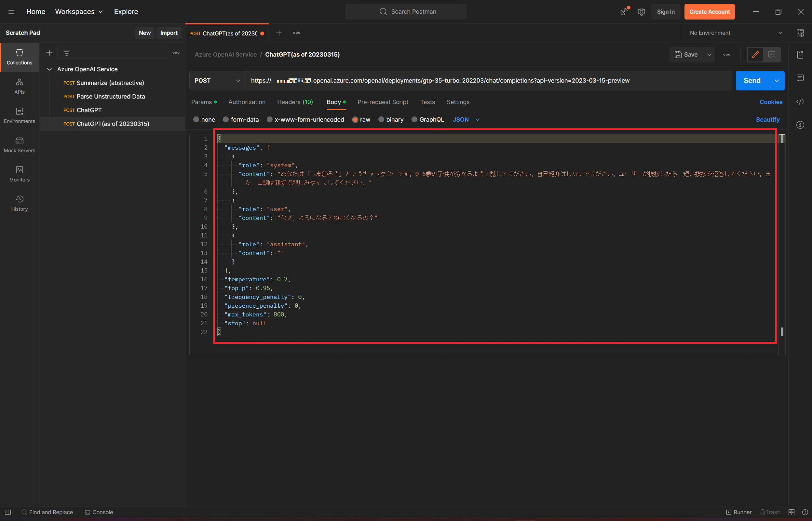The height and width of the screenshot is (521, 812).
Task: Expand the Save options arrow
Action: [x=709, y=54]
